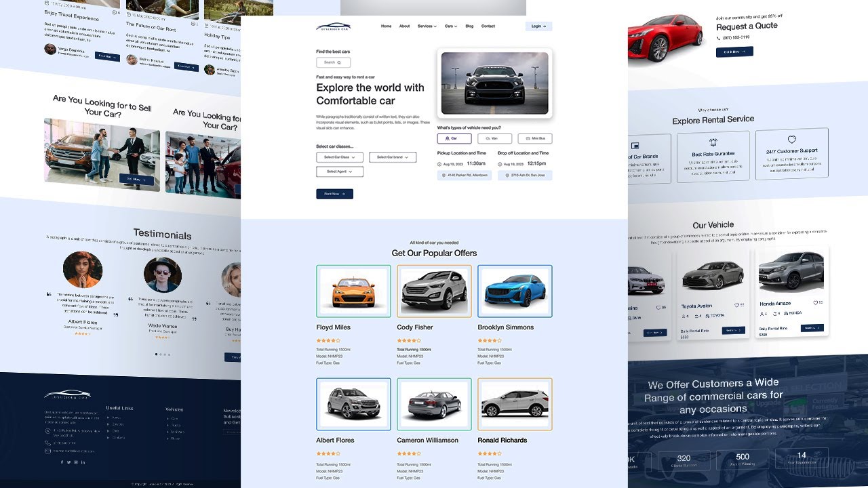The height and width of the screenshot is (488, 868).
Task: Click Read More on the Enjoy Travel Experience card
Action: [x=107, y=57]
